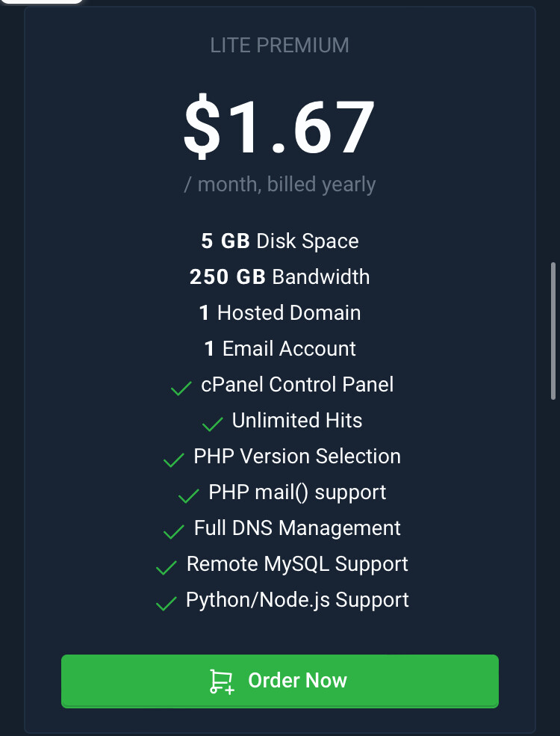Click the Order Now button
This screenshot has width=560, height=736.
280,681
